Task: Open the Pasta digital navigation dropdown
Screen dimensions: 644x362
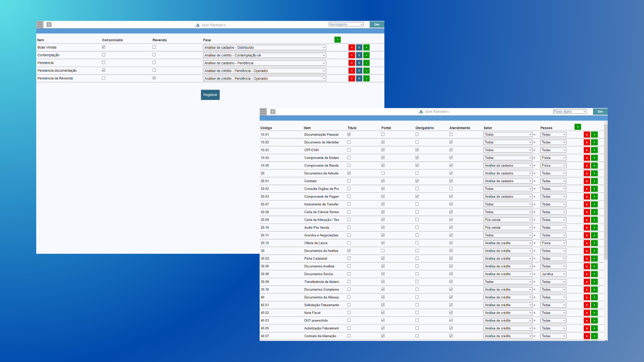Action: pos(570,112)
